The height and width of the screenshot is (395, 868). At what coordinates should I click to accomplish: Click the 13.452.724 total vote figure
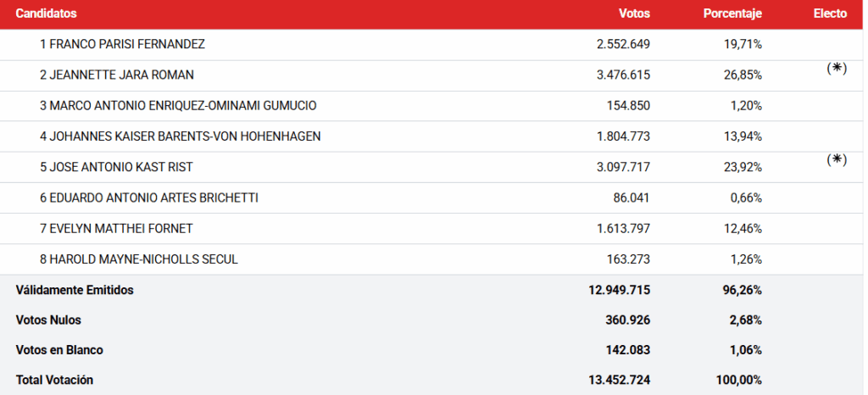[x=619, y=380]
